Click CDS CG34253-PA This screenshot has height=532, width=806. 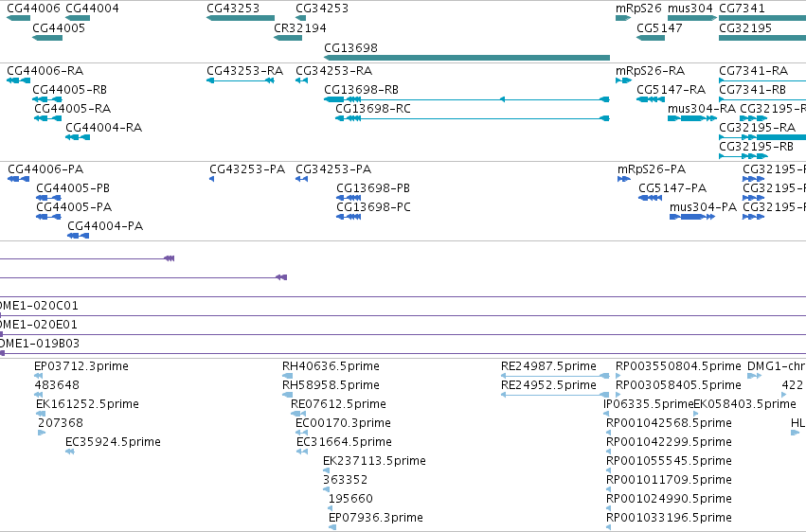pos(302,179)
